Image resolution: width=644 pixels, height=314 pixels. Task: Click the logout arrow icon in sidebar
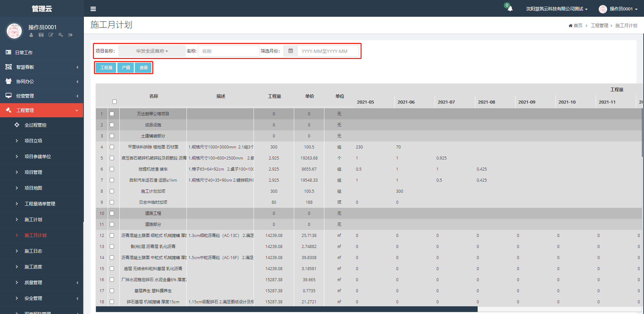point(70,35)
